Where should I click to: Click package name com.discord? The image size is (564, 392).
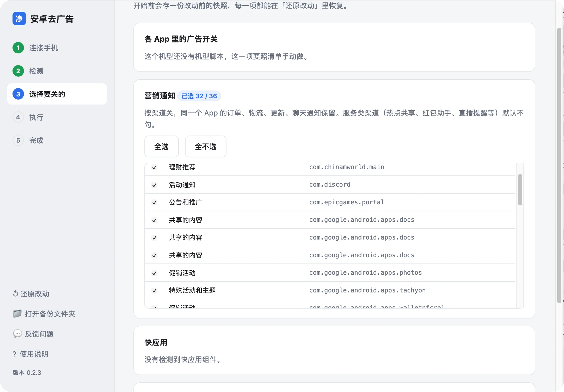(330, 185)
